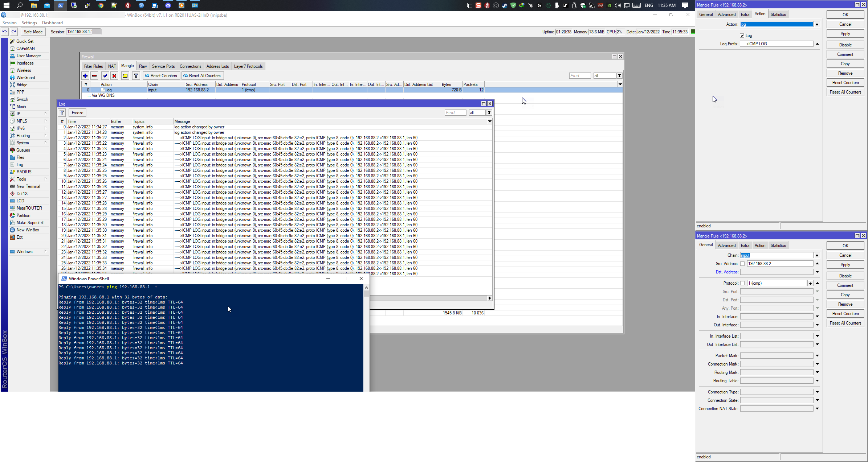Click the red minus remove-rule icon
The height and width of the screenshot is (462, 868).
point(94,76)
